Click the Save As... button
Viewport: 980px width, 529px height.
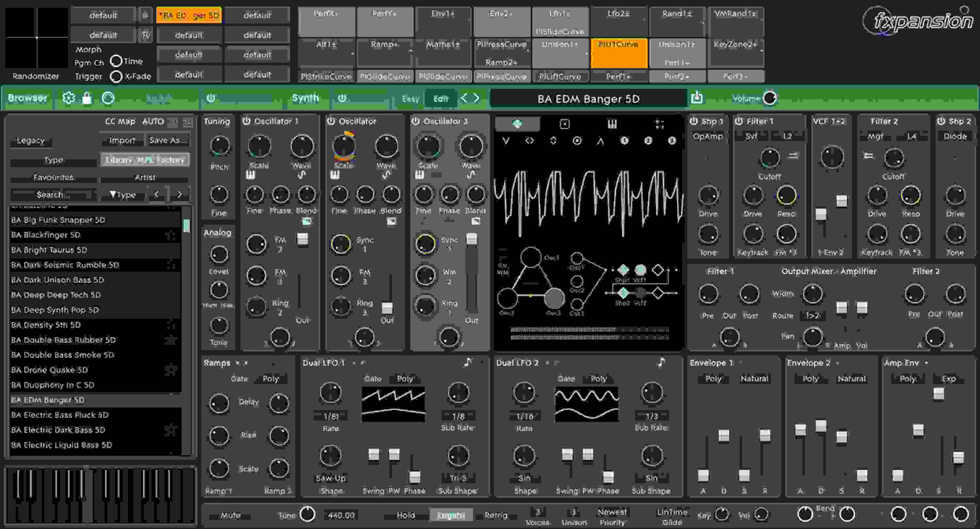[167, 140]
